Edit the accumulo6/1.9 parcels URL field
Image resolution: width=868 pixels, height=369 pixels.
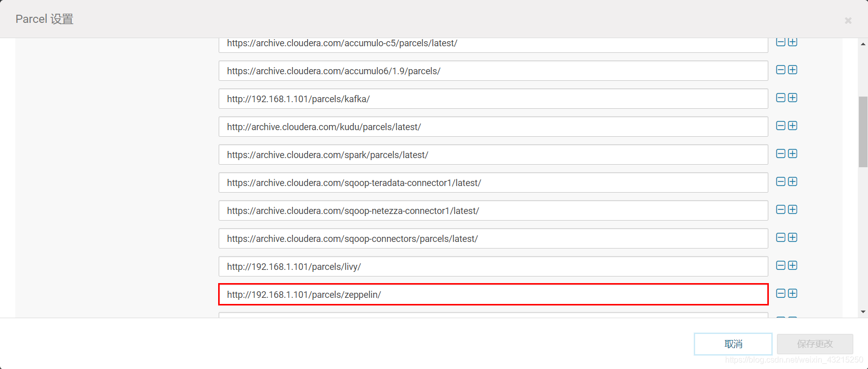(493, 71)
